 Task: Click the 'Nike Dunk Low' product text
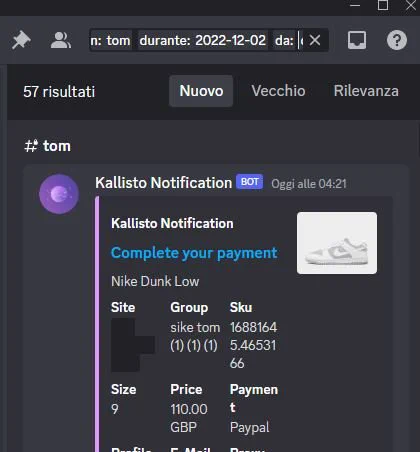coord(155,281)
